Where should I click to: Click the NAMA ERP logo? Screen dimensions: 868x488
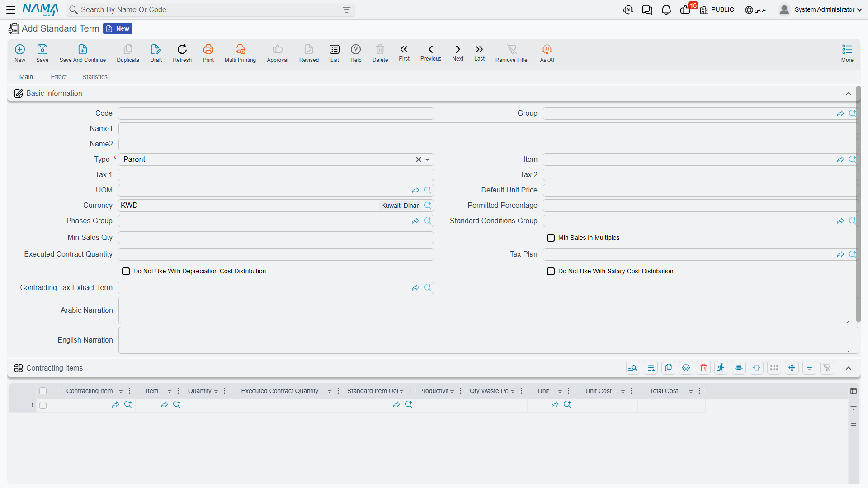(x=40, y=9)
